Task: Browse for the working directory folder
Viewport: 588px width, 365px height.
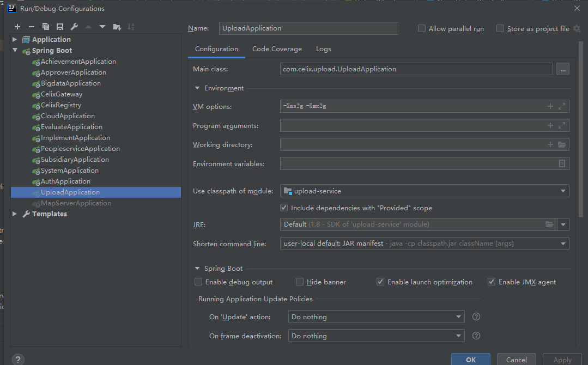Action: tap(562, 145)
